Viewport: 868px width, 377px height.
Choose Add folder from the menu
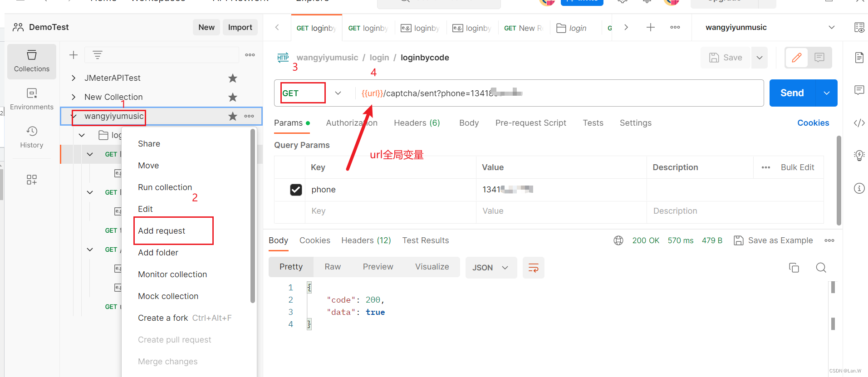[x=158, y=253]
